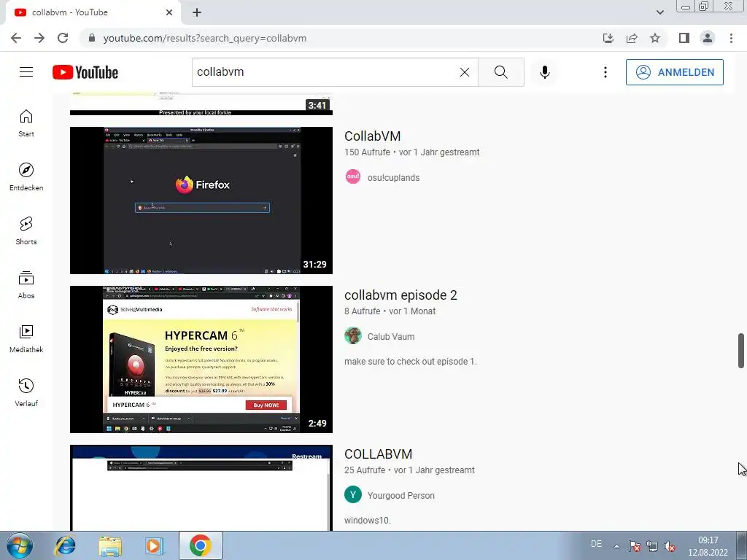Click the DE language indicator
This screenshot has width=747, height=560.
[x=596, y=544]
